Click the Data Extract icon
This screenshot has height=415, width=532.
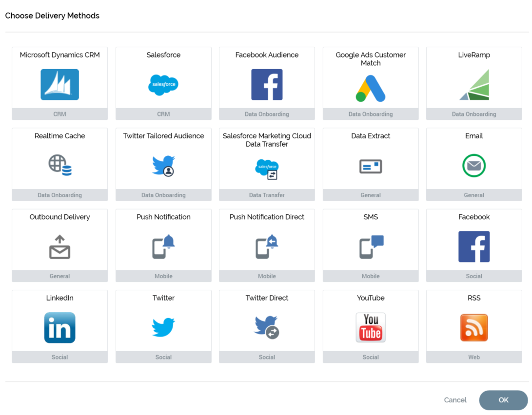pyautogui.click(x=371, y=166)
